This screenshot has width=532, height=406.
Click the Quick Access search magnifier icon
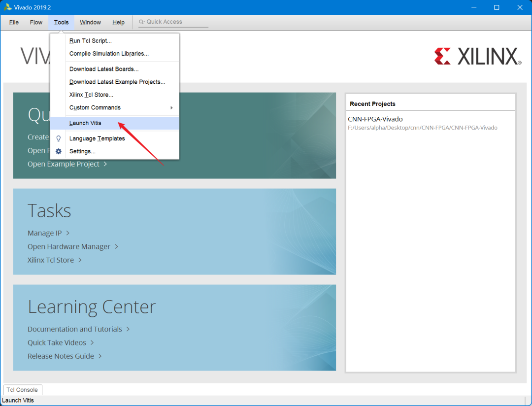141,22
